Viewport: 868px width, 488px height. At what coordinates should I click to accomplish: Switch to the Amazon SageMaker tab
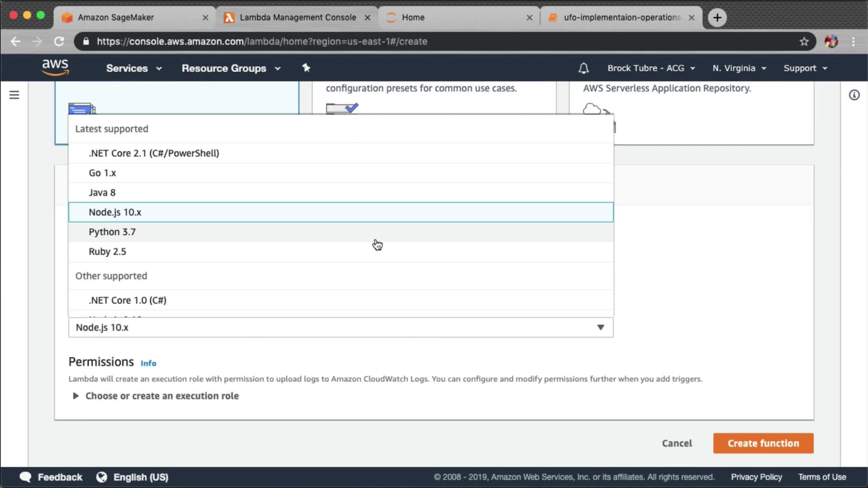point(116,18)
